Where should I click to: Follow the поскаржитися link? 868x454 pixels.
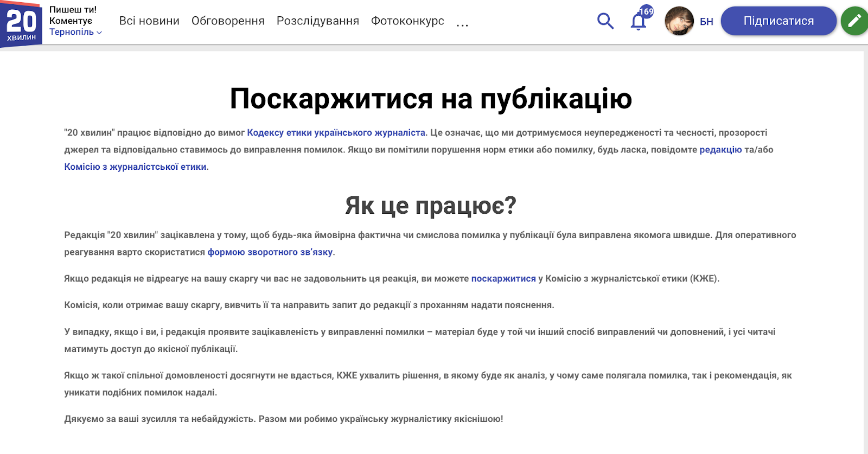pos(503,278)
